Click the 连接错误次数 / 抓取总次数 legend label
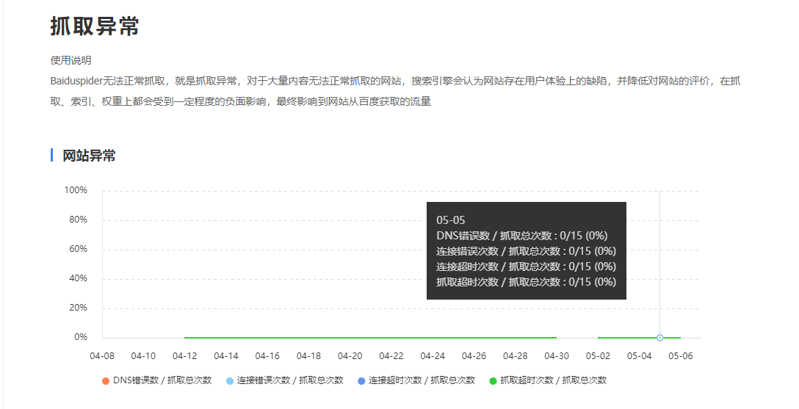Viewport: 799px width, 409px height. click(x=290, y=380)
